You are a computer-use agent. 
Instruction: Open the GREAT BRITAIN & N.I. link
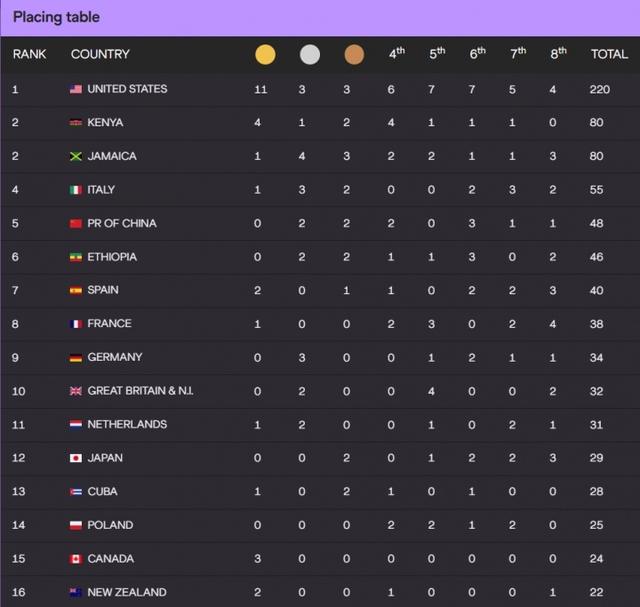[x=140, y=391]
